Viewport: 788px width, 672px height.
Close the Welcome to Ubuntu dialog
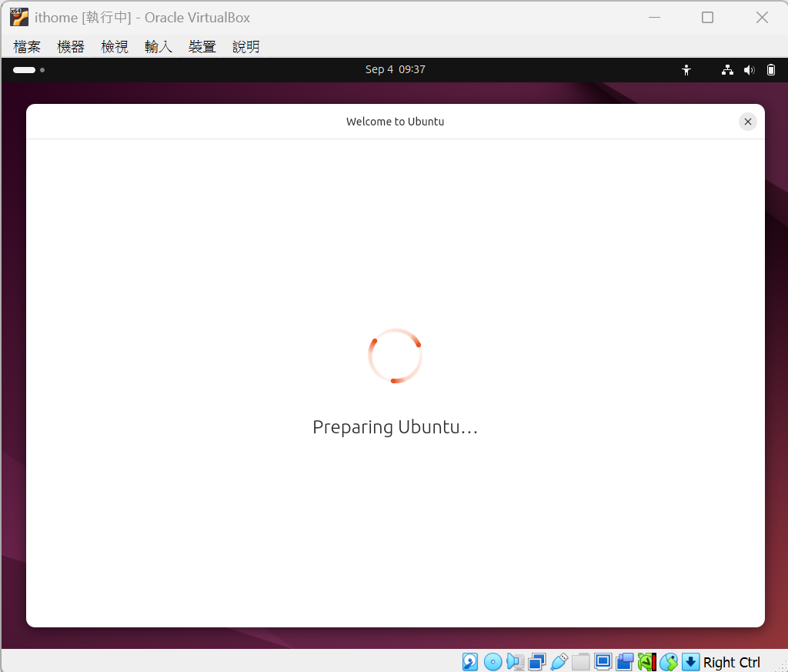pos(747,121)
